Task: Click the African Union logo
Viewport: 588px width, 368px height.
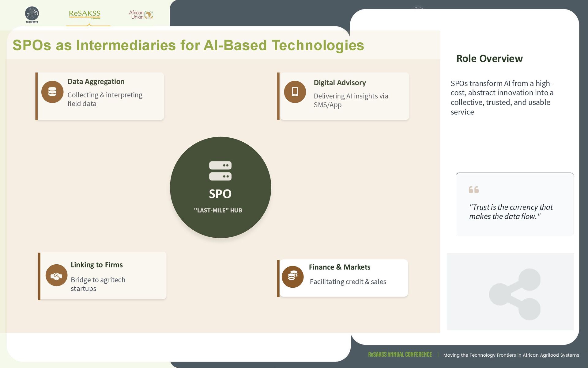Action: click(141, 14)
